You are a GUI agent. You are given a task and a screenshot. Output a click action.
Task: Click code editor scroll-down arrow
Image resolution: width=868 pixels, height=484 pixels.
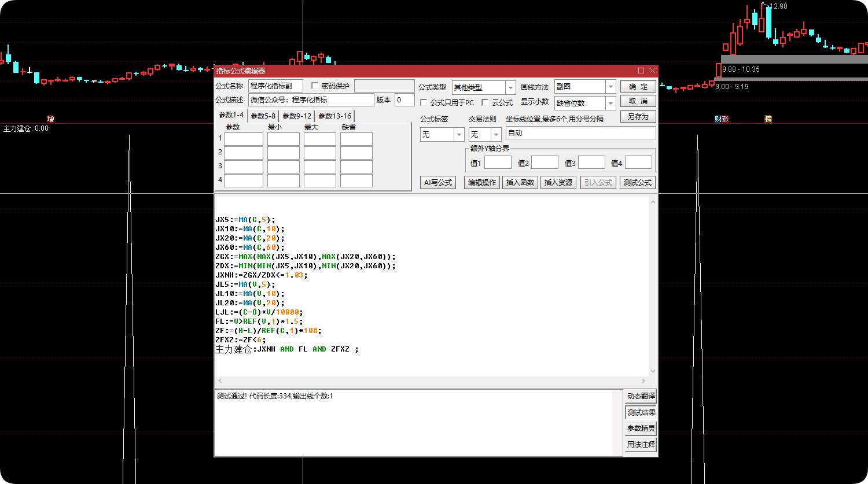click(653, 371)
